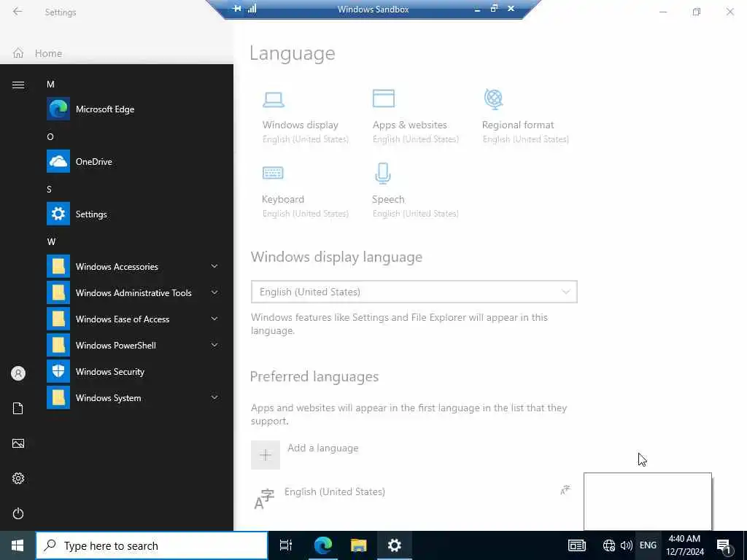Open News and interests taskbar icon
747x560 pixels.
[576, 545]
